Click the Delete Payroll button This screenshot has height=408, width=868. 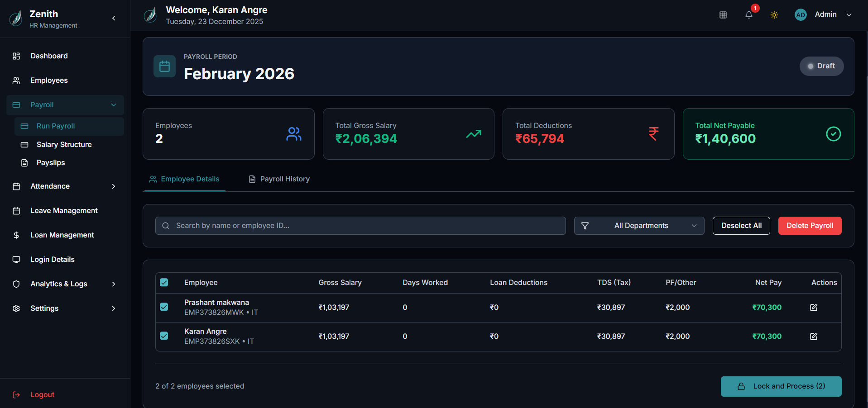pyautogui.click(x=810, y=226)
